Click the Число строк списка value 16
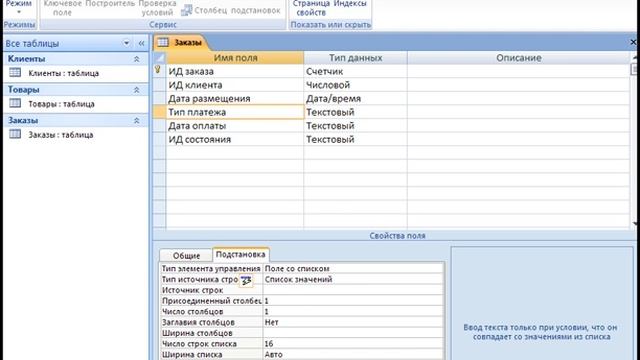 point(353,344)
